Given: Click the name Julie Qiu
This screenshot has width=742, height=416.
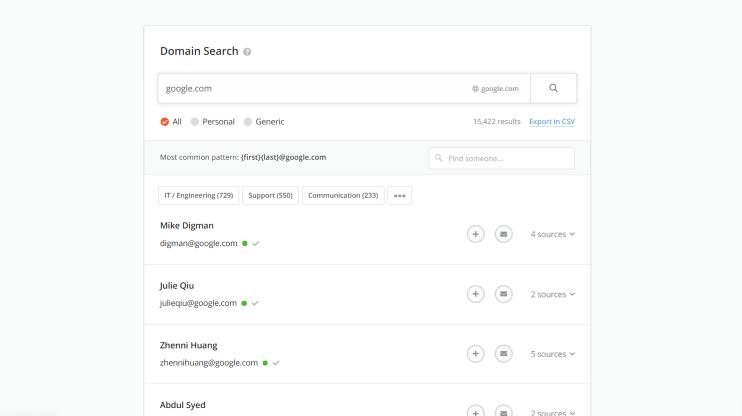Looking at the screenshot, I should point(177,285).
